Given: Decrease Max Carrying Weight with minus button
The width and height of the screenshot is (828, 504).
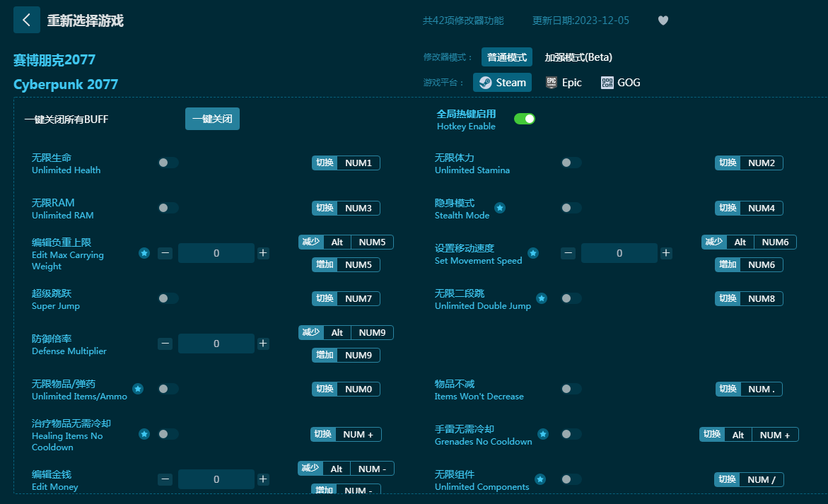Looking at the screenshot, I should pyautogui.click(x=165, y=253).
